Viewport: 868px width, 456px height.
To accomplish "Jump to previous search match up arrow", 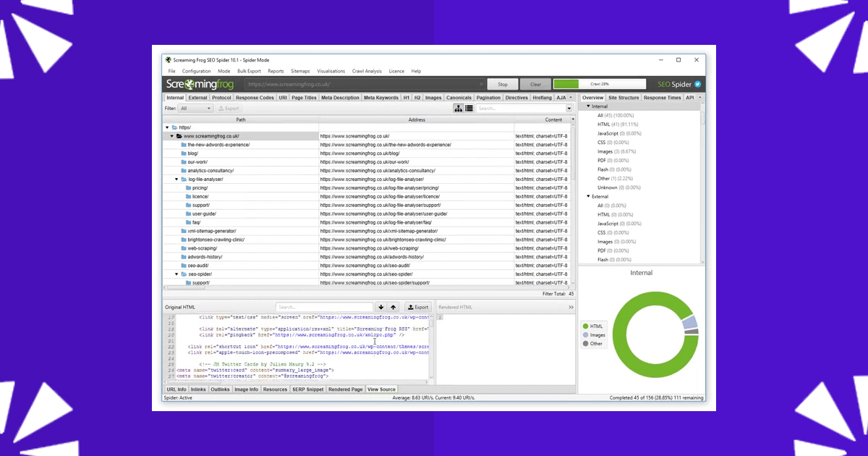I will point(393,307).
